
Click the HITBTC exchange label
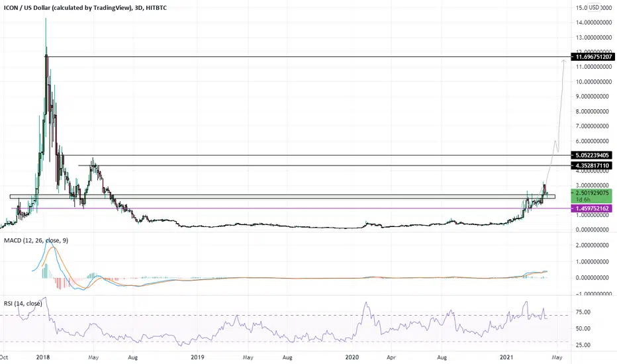[156, 7]
